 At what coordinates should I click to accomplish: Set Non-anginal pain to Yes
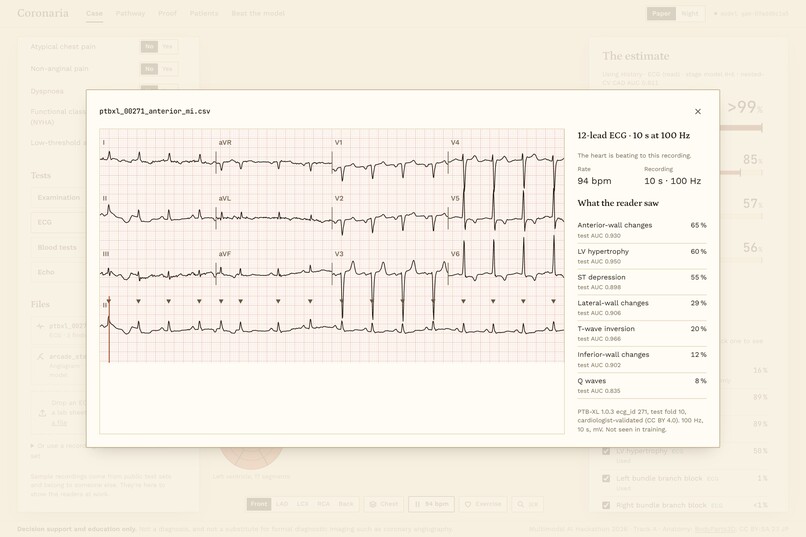[x=168, y=68]
